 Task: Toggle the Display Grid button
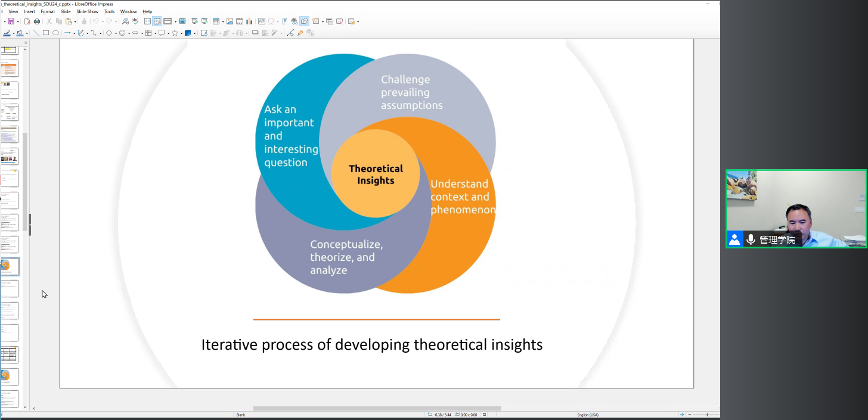tap(147, 21)
